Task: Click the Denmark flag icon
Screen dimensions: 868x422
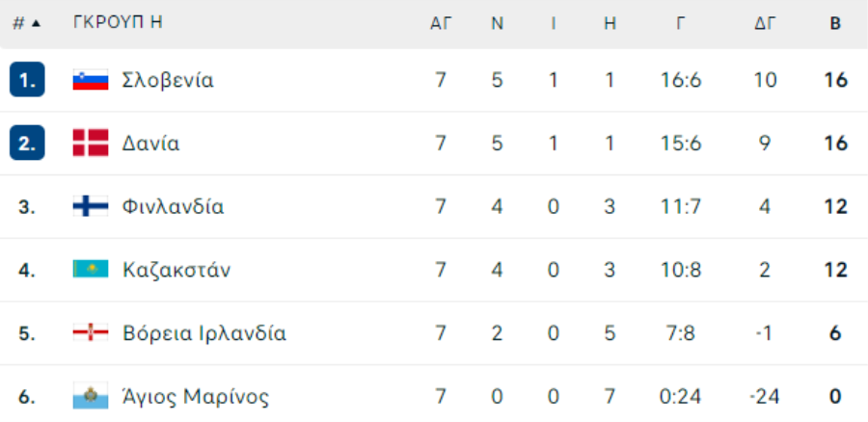Action: click(91, 144)
